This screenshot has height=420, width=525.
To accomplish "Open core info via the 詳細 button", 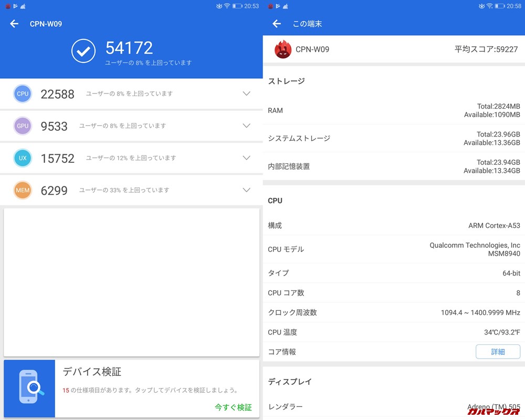I will pyautogui.click(x=498, y=351).
